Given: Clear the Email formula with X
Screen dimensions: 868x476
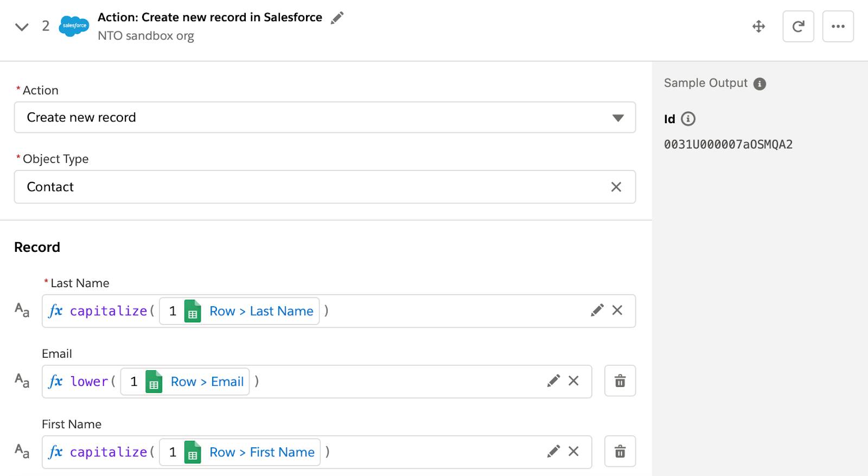Looking at the screenshot, I should coord(573,380).
